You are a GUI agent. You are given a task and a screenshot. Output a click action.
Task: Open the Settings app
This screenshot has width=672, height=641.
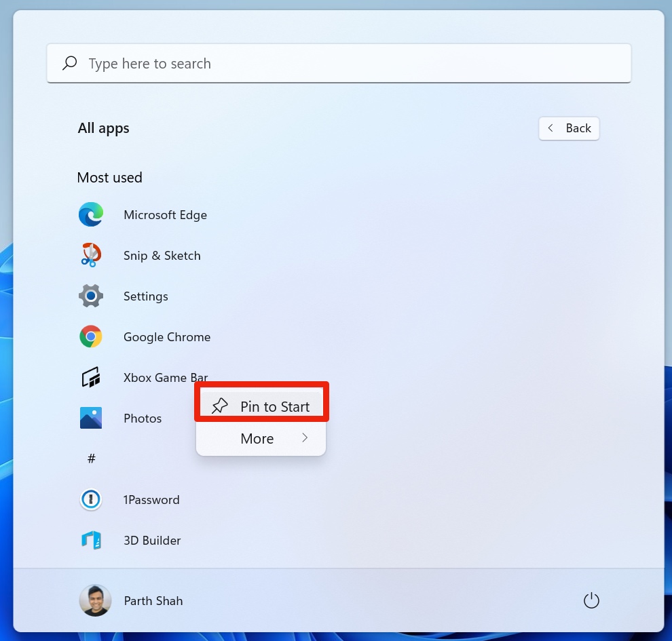point(145,296)
